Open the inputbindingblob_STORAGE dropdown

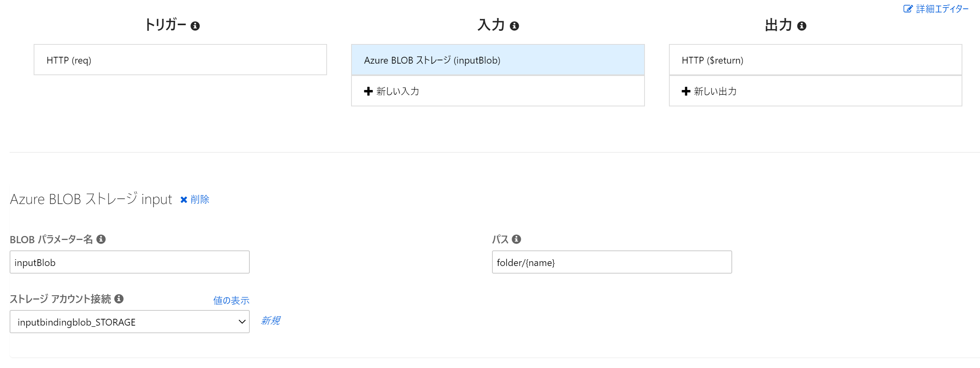(129, 322)
